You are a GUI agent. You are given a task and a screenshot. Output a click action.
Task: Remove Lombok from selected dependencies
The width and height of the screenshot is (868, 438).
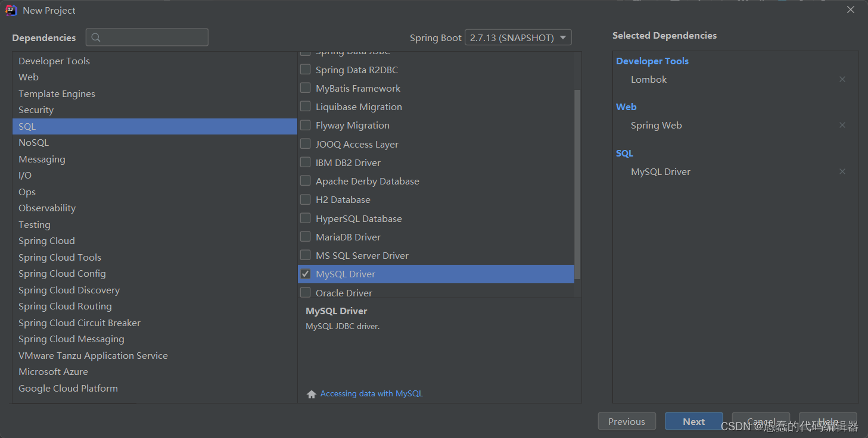tap(842, 79)
